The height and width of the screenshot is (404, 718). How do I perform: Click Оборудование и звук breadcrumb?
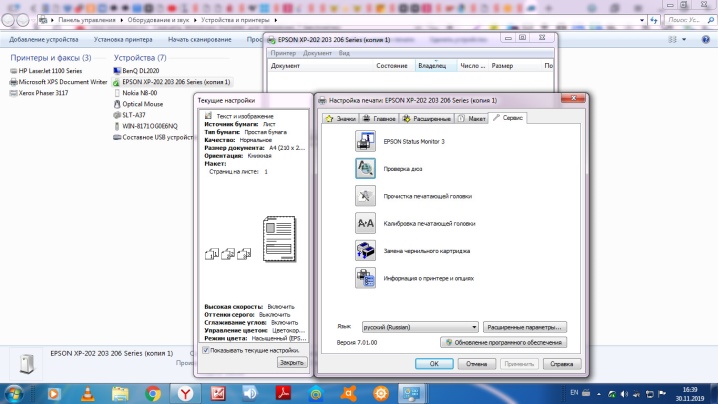(x=158, y=20)
